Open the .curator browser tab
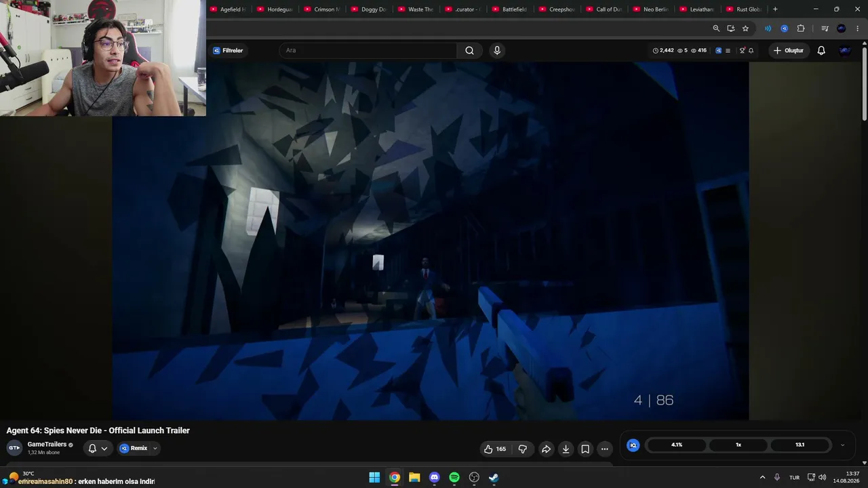868x488 pixels. point(462,9)
